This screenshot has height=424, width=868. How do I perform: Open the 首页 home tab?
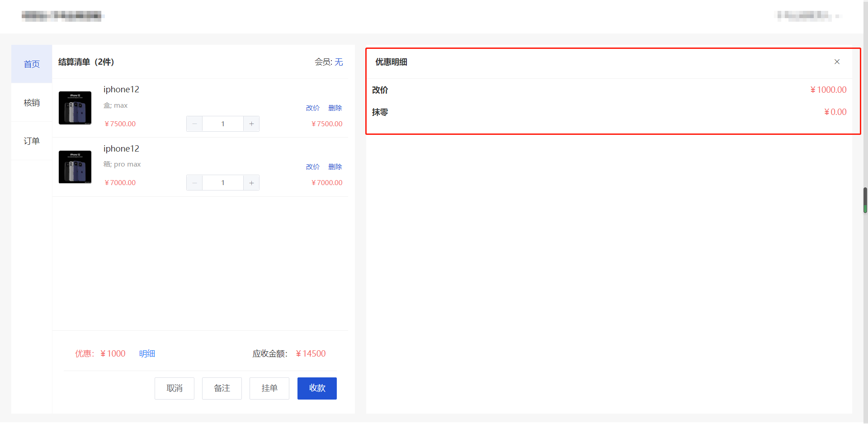pyautogui.click(x=32, y=64)
